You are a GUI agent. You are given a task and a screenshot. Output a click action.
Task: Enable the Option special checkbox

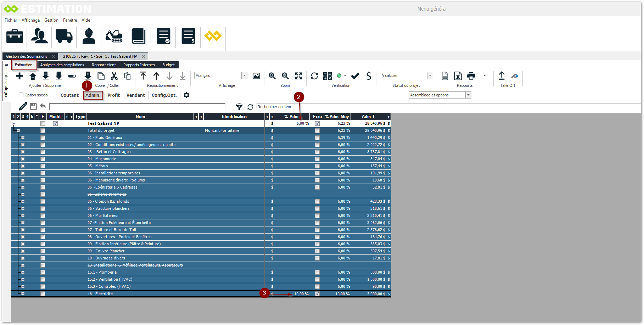(x=21, y=95)
